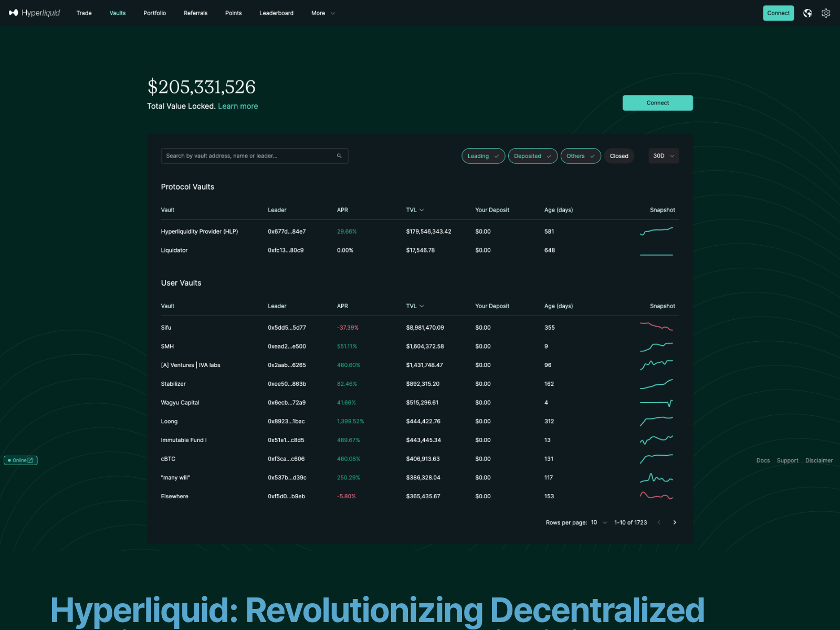Open the Support link
Image resolution: width=840 pixels, height=630 pixels.
pos(787,460)
